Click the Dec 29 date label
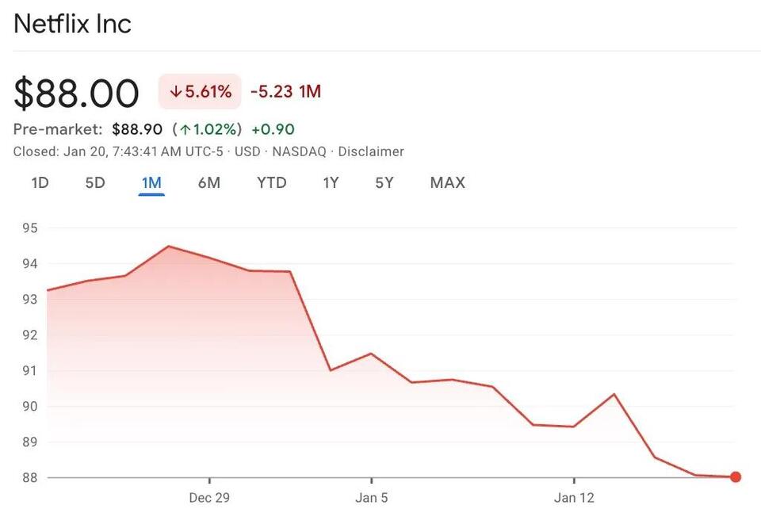This screenshot has height=532, width=761. coord(209,498)
